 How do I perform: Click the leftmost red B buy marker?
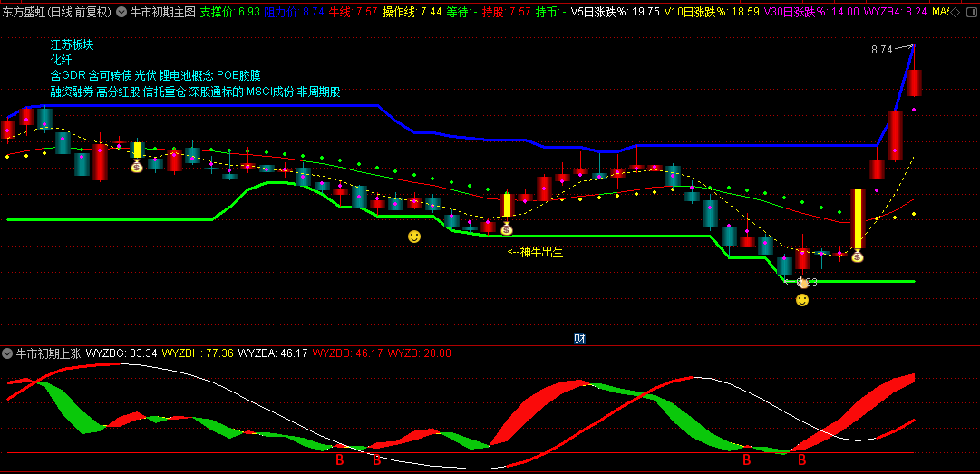340,461
